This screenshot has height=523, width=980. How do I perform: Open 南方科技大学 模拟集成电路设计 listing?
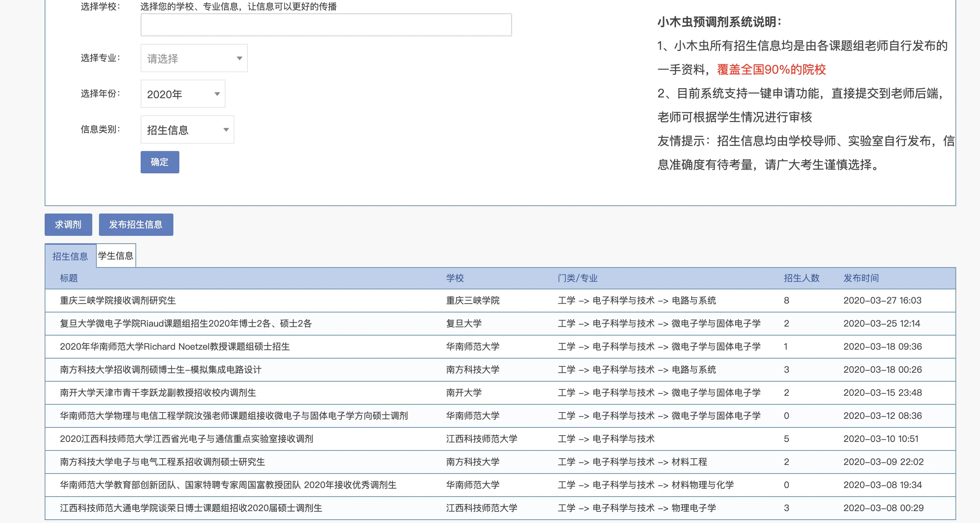161,370
